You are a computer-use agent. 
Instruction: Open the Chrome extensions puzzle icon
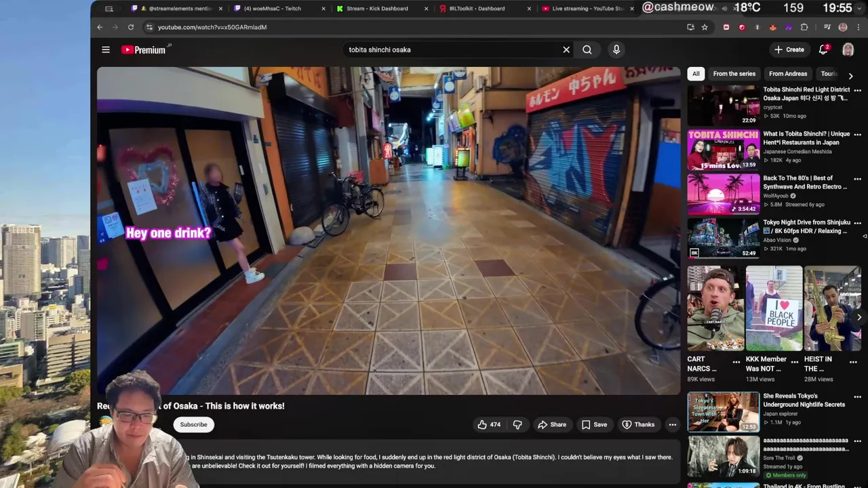[804, 27]
